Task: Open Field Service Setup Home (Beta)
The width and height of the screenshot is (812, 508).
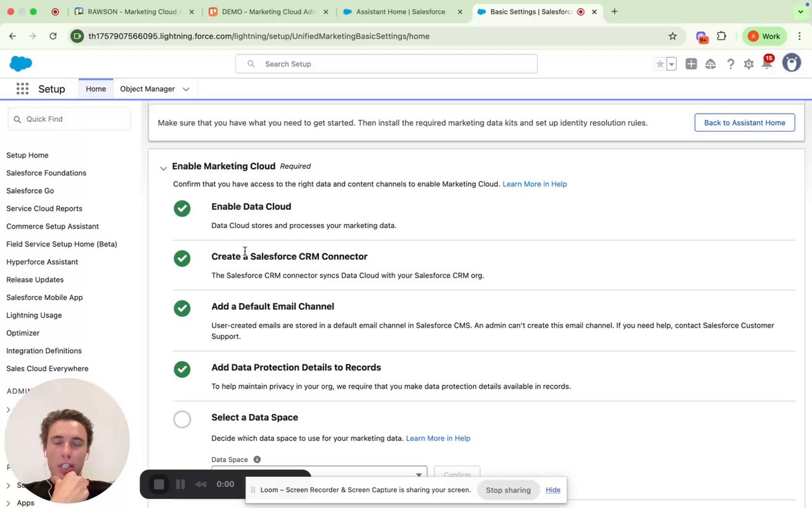Action: pos(62,244)
